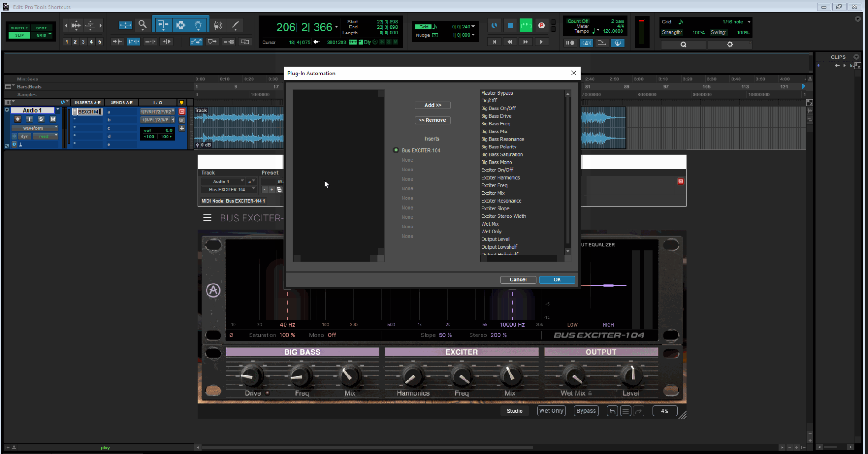The width and height of the screenshot is (868, 454).
Task: Click the << Remove button
Action: pyautogui.click(x=432, y=120)
